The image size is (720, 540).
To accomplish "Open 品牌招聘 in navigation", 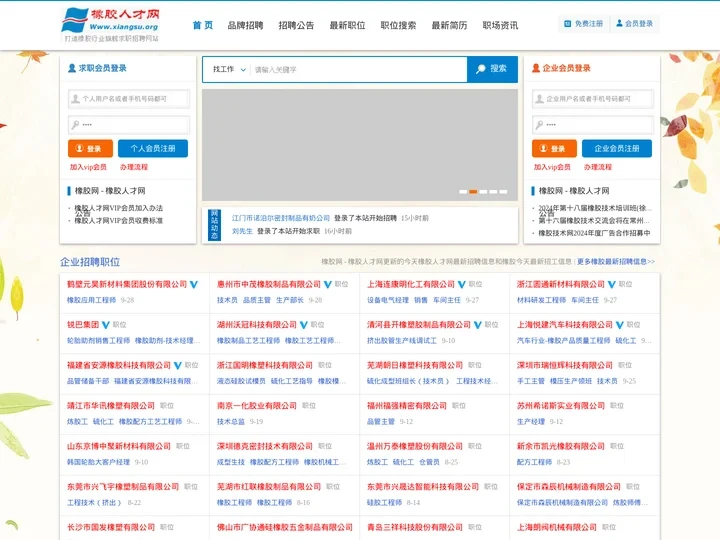I will pos(246,25).
